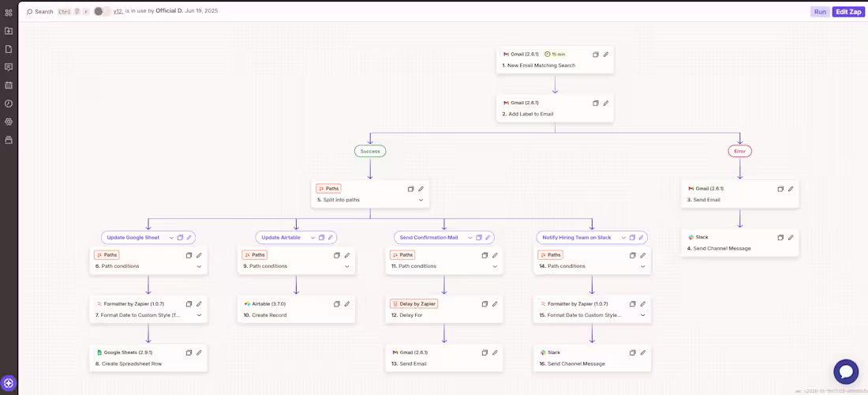Click pencil icon on Add Label to Email step
Image resolution: width=868 pixels, height=395 pixels.
(x=605, y=103)
